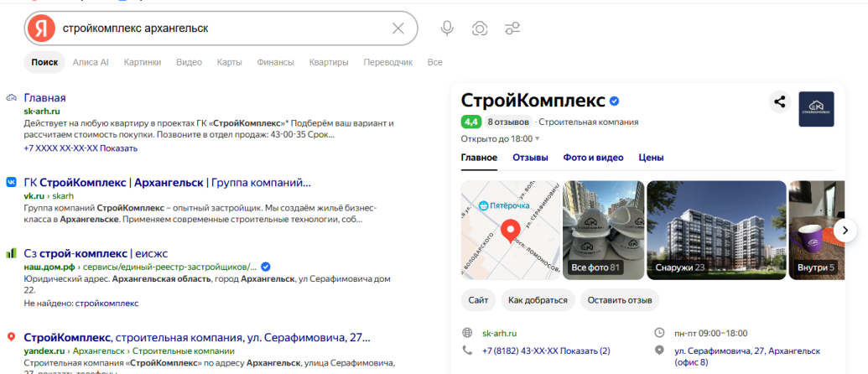Open the 8 отзывов reviews button
Viewport: 868px width, 374px height.
tap(509, 122)
